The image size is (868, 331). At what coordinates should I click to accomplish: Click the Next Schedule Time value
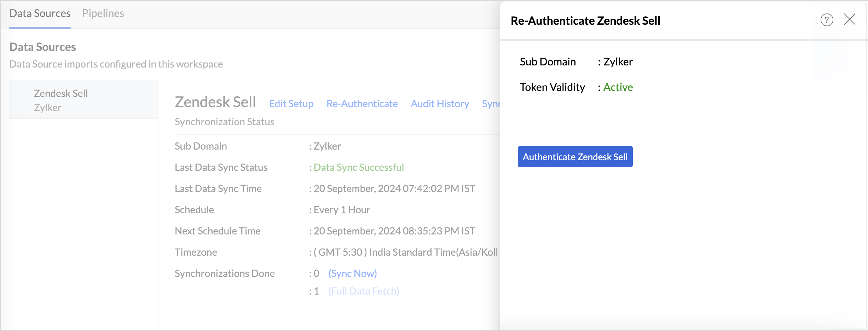[394, 231]
